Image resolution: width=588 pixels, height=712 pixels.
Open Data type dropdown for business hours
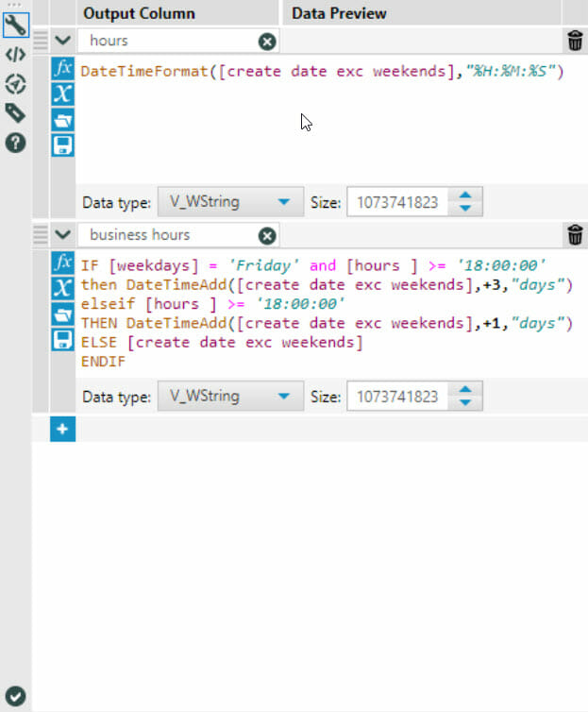click(230, 397)
